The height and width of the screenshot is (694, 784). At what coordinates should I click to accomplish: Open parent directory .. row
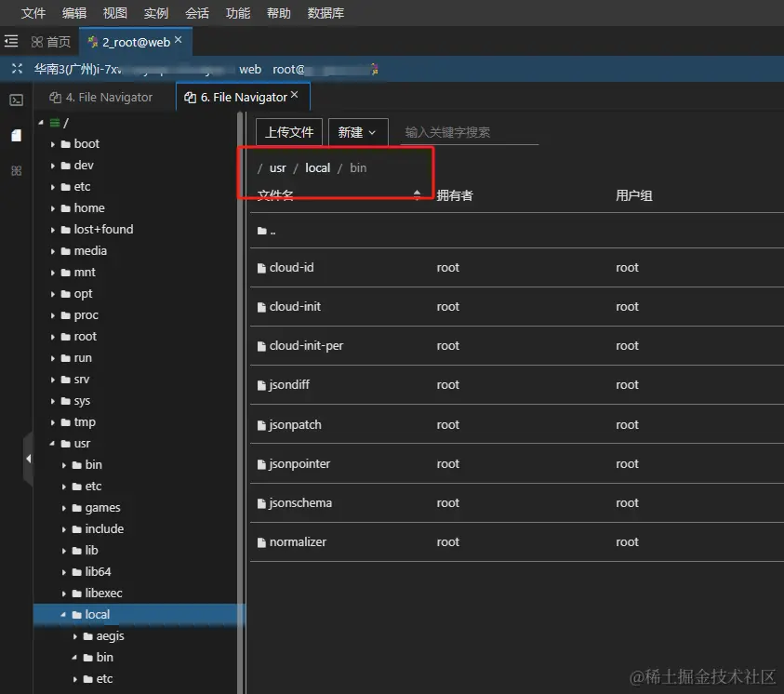tap(517, 231)
